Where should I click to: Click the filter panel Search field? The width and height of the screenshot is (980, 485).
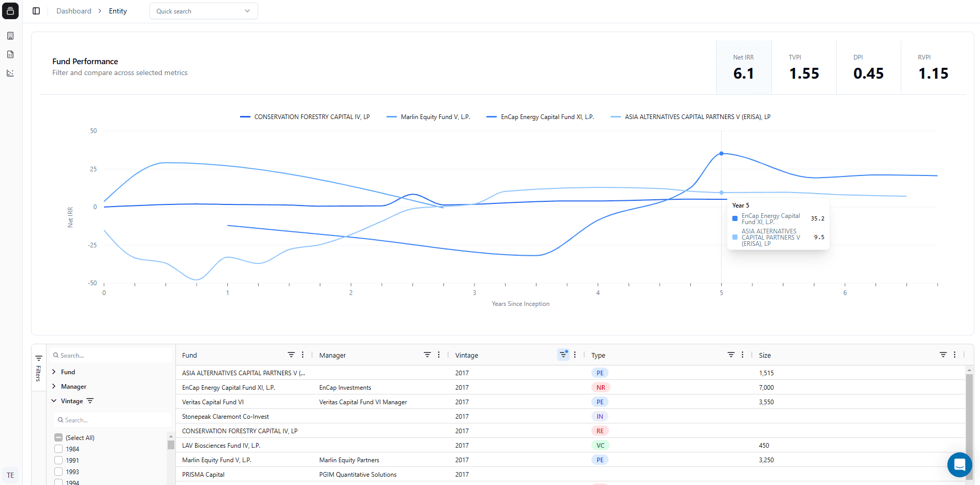[x=111, y=355]
